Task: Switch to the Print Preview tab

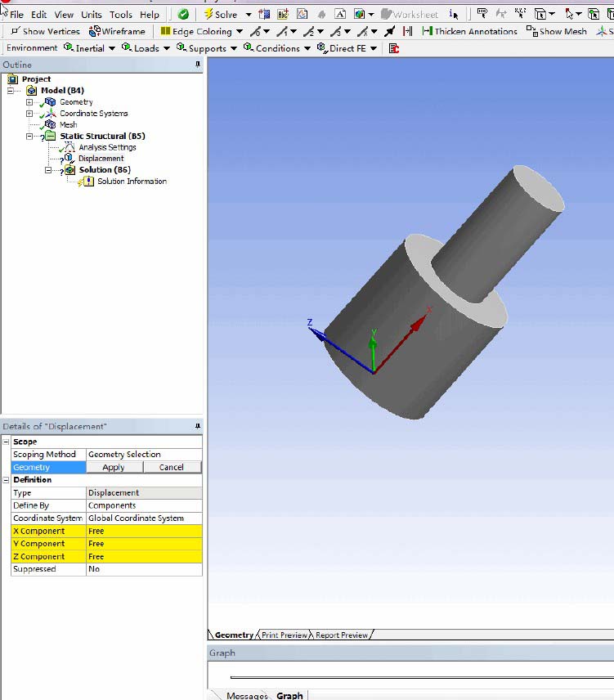Action: coord(285,635)
